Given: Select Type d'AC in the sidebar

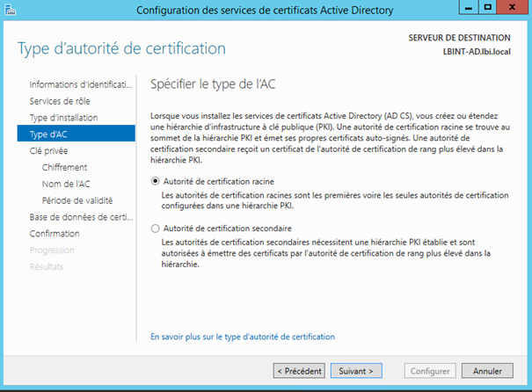Looking at the screenshot, I should point(49,134).
